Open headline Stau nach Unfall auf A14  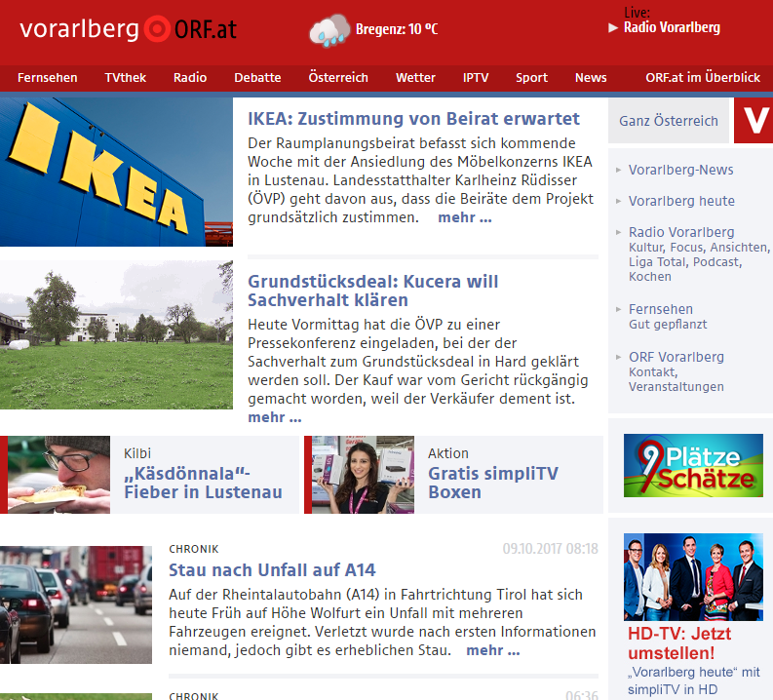(x=272, y=570)
